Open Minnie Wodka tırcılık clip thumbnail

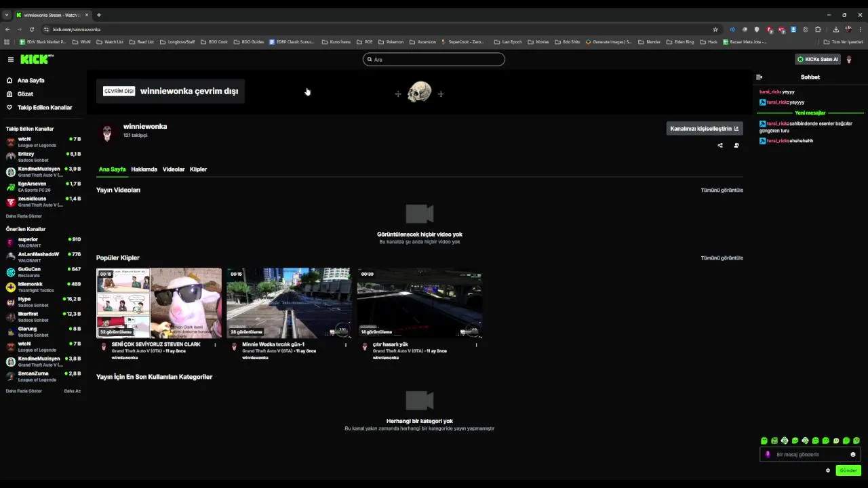click(x=289, y=303)
